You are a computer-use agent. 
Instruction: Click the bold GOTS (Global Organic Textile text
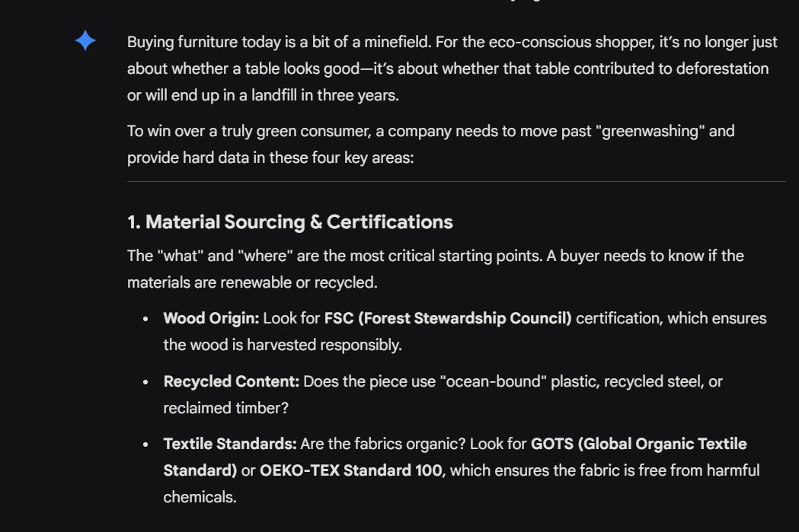638,444
